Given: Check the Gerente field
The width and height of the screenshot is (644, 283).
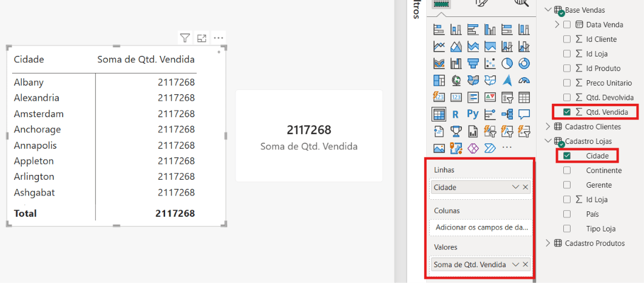Looking at the screenshot, I should pyautogui.click(x=567, y=185).
